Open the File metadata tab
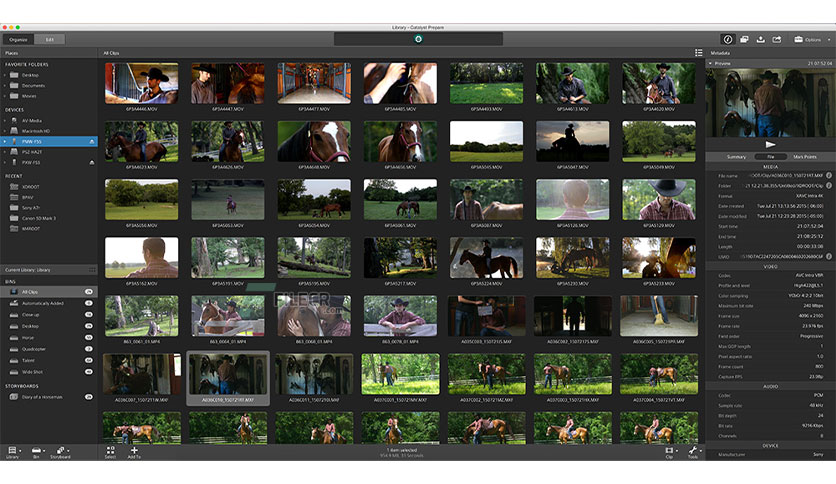This screenshot has width=836, height=484. pos(770,157)
